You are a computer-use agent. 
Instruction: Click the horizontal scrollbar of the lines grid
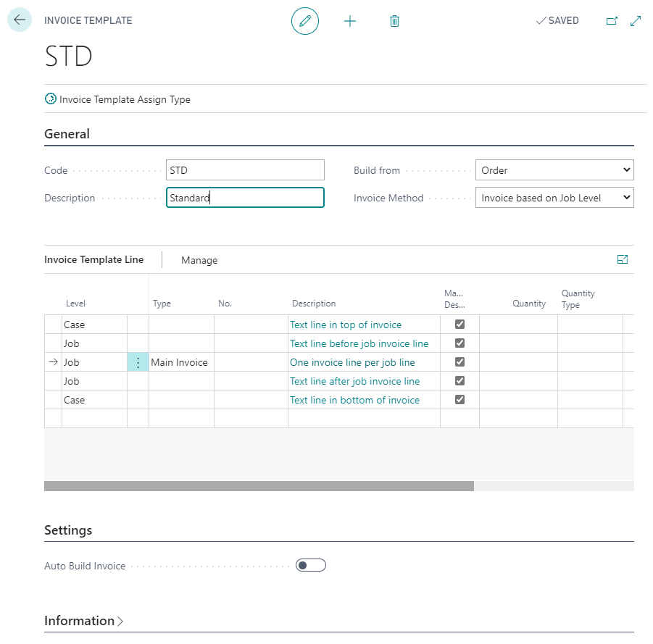[x=259, y=486]
